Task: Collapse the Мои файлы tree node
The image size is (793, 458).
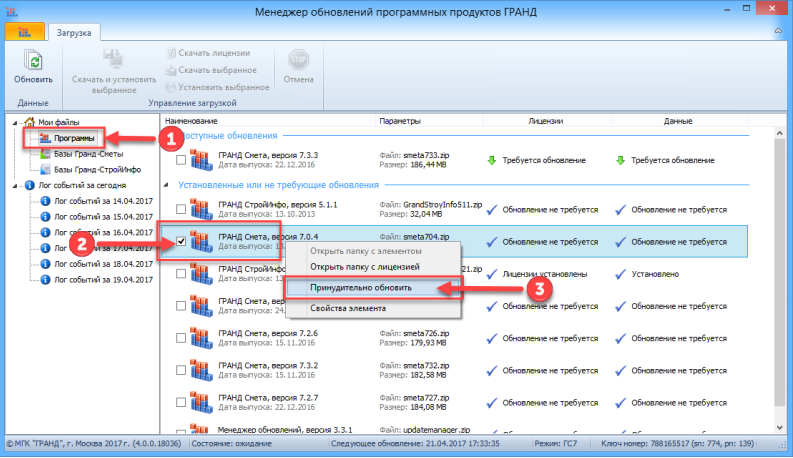Action: 15,122
